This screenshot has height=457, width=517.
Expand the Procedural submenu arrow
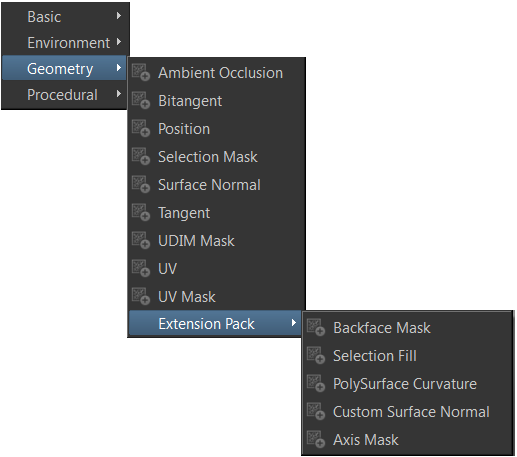coord(119,94)
